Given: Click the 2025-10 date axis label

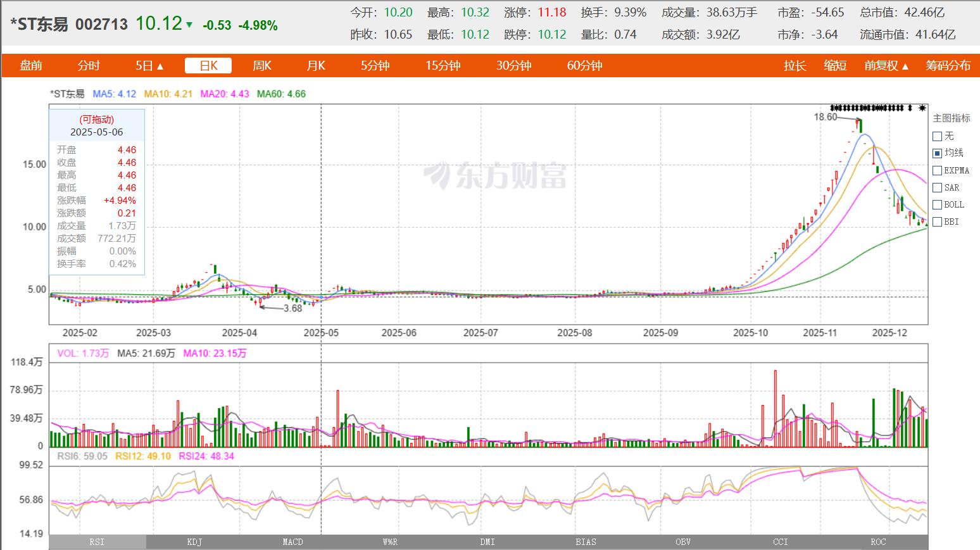Looking at the screenshot, I should coord(751,332).
